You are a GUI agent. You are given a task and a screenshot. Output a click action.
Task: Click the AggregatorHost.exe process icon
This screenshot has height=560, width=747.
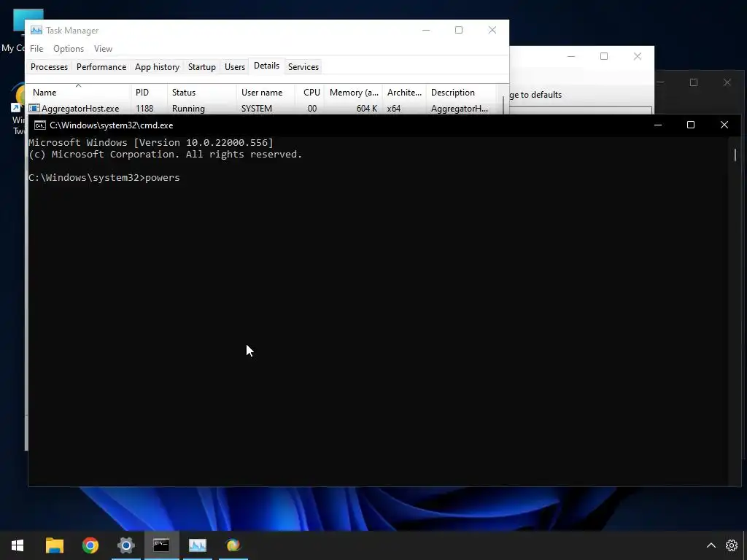coord(34,109)
